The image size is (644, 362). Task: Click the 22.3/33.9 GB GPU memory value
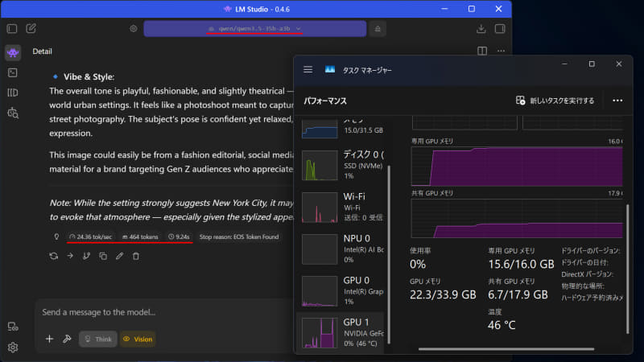[443, 294]
